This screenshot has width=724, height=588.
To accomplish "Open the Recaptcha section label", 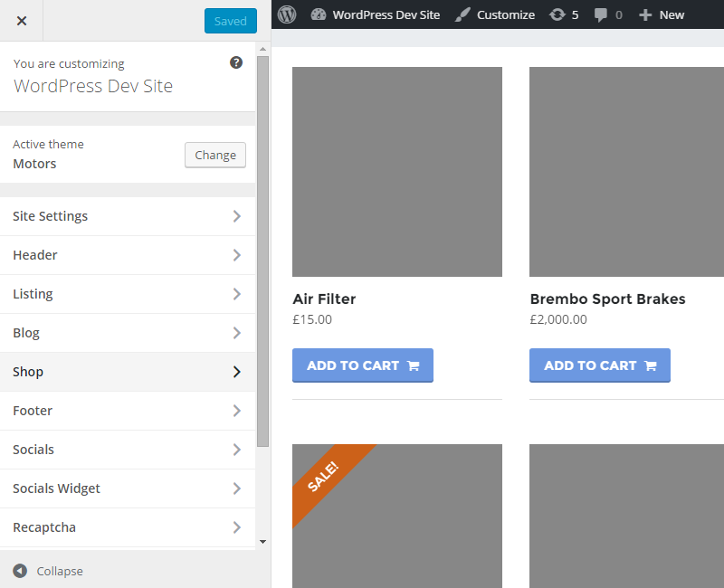I will pyautogui.click(x=44, y=527).
